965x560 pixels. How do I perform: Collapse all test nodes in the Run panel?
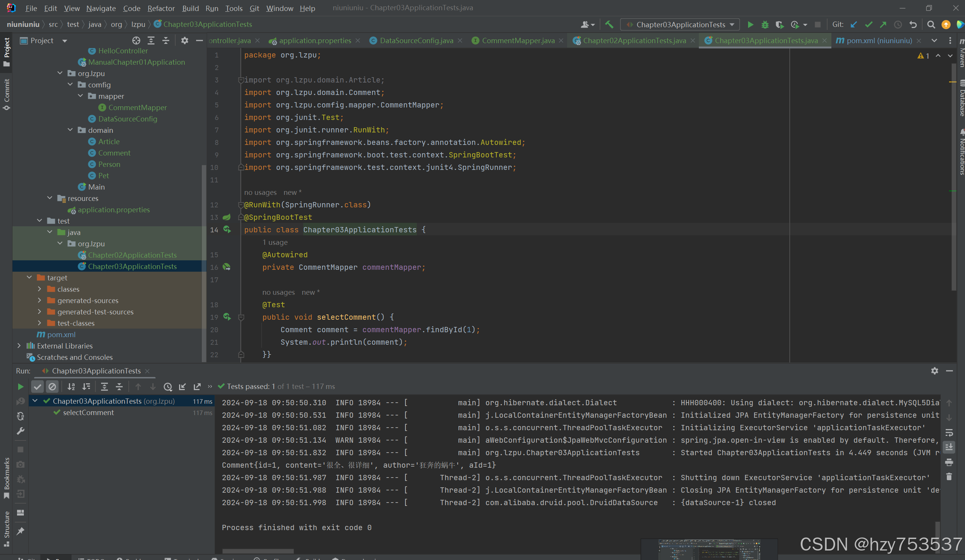point(120,387)
